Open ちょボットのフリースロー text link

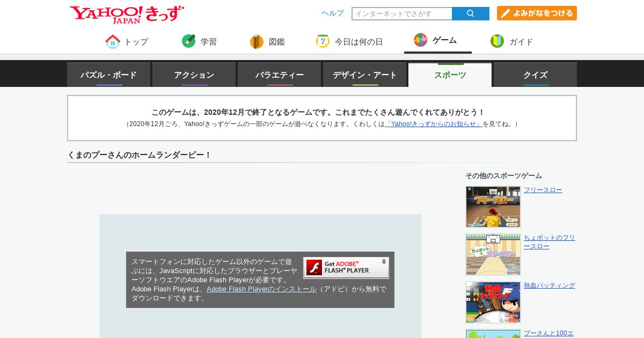tap(550, 242)
